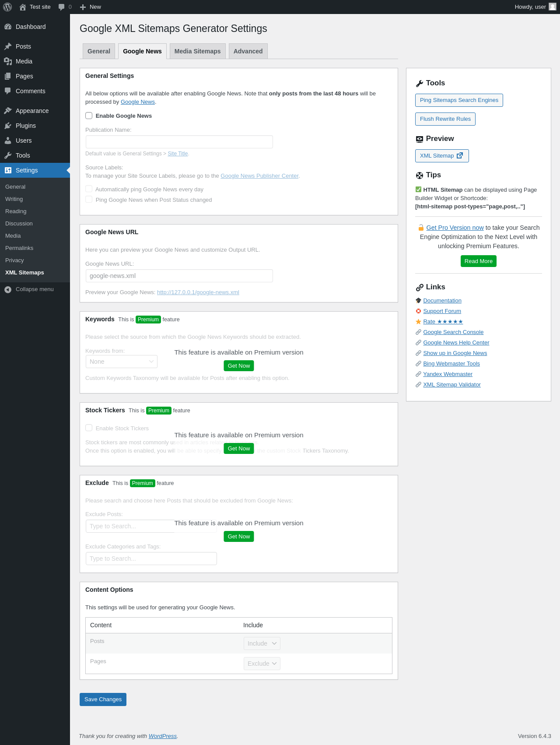
Task: Open the Pages Exclude dropdown
Action: [262, 664]
